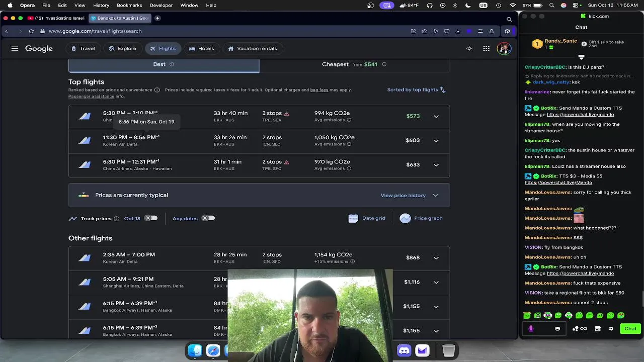Open the Google main menu hamburger icon

(15, 49)
